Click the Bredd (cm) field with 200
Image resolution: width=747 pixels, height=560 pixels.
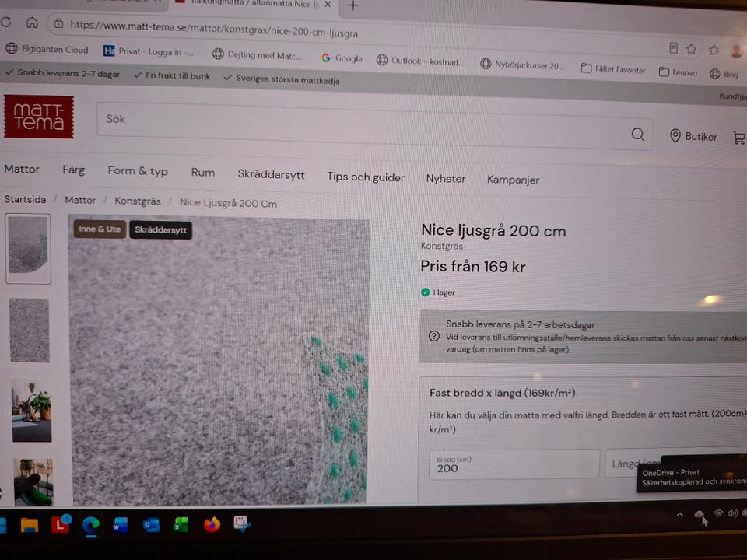(x=514, y=464)
